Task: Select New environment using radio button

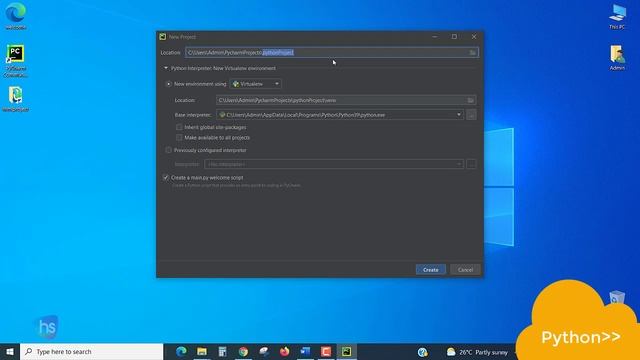Action: pos(169,84)
